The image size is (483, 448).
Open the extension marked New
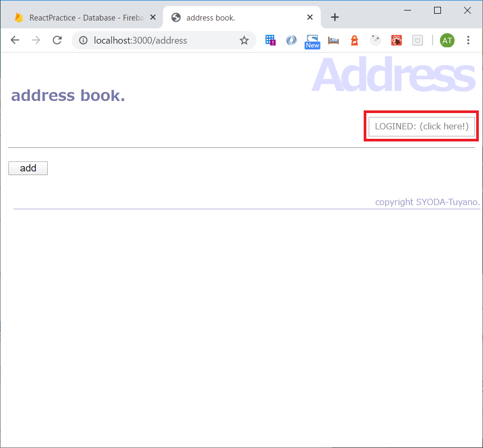click(312, 42)
